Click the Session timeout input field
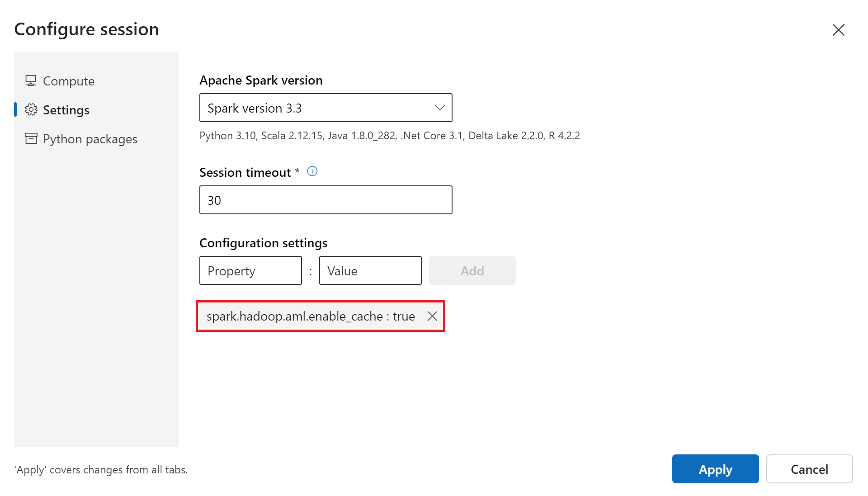The height and width of the screenshot is (496, 868). (325, 200)
